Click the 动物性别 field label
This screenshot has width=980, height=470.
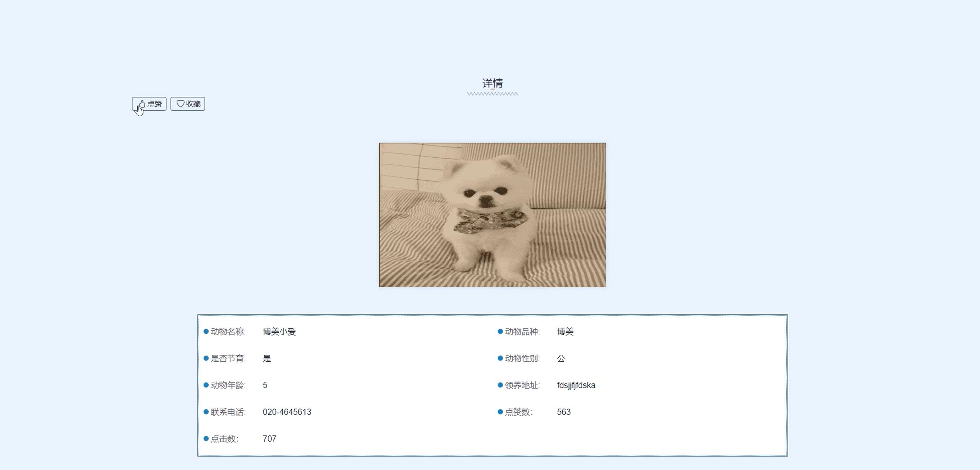[522, 358]
